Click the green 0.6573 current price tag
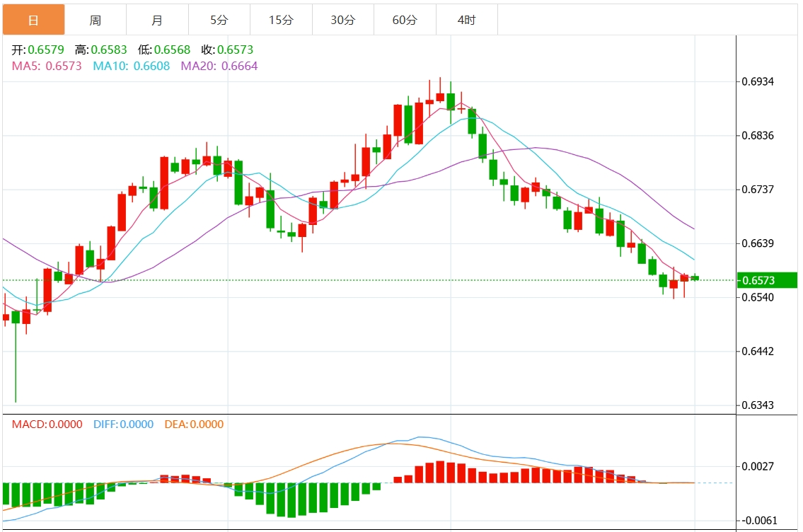The height and width of the screenshot is (532, 803). coord(767,281)
